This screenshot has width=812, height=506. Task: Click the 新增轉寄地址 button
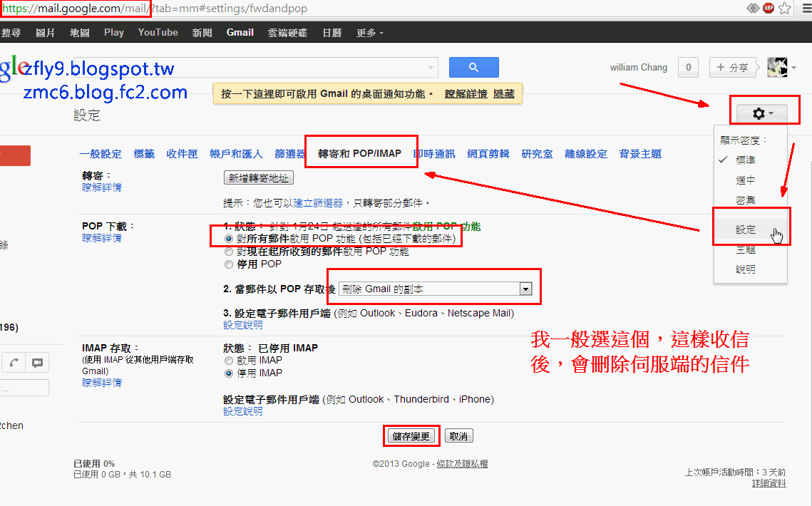pyautogui.click(x=259, y=177)
